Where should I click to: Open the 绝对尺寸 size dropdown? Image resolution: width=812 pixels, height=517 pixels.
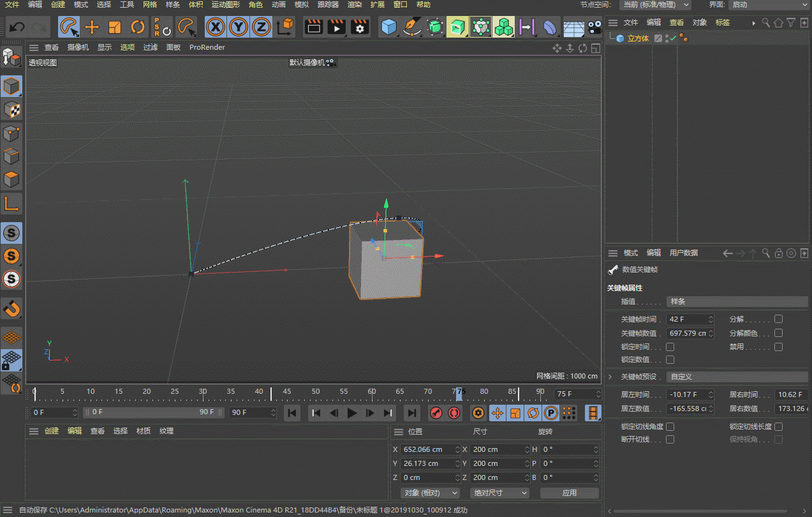point(500,493)
